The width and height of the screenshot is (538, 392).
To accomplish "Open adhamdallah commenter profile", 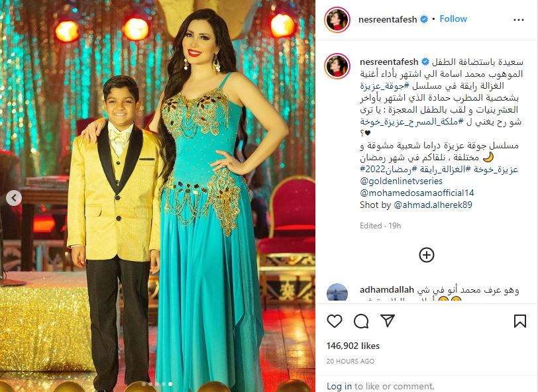I will click(x=387, y=290).
